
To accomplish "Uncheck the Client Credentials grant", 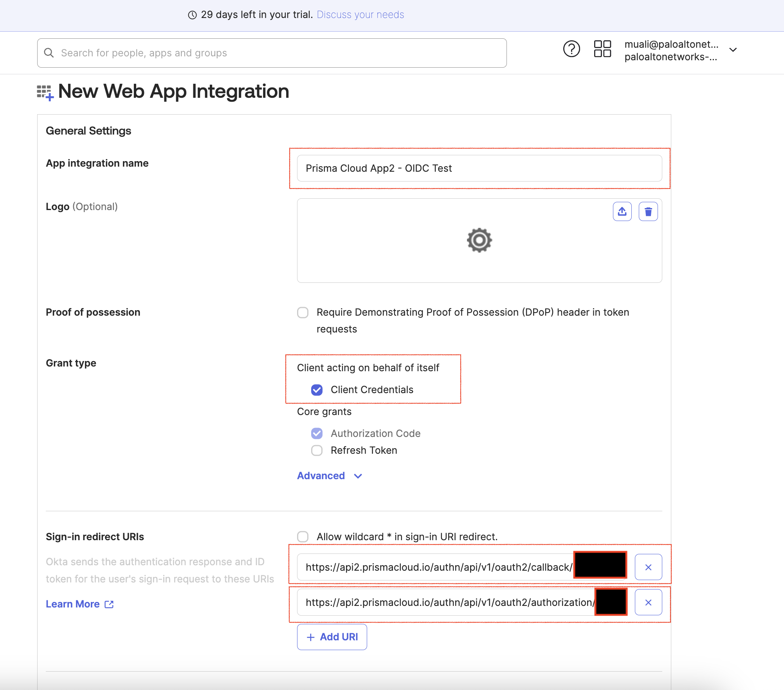I will (x=317, y=390).
